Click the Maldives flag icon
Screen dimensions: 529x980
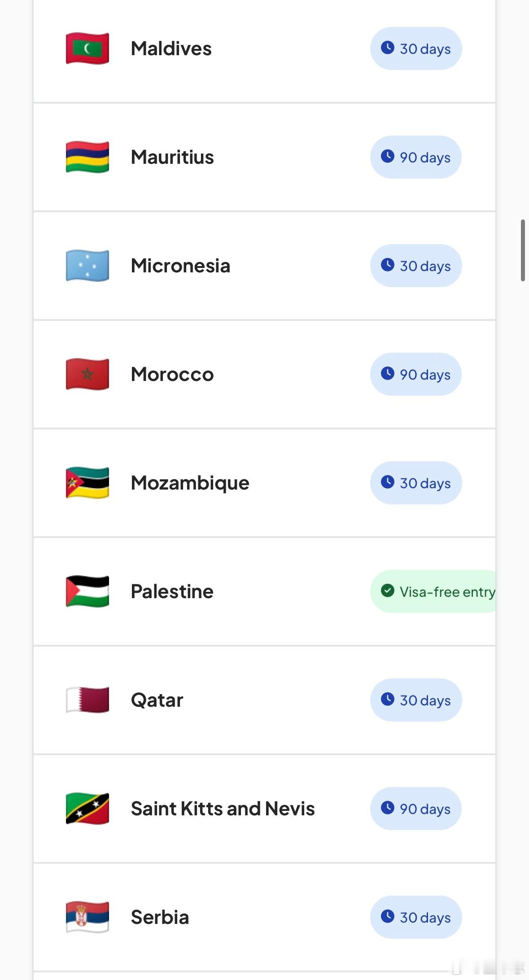pyautogui.click(x=87, y=48)
